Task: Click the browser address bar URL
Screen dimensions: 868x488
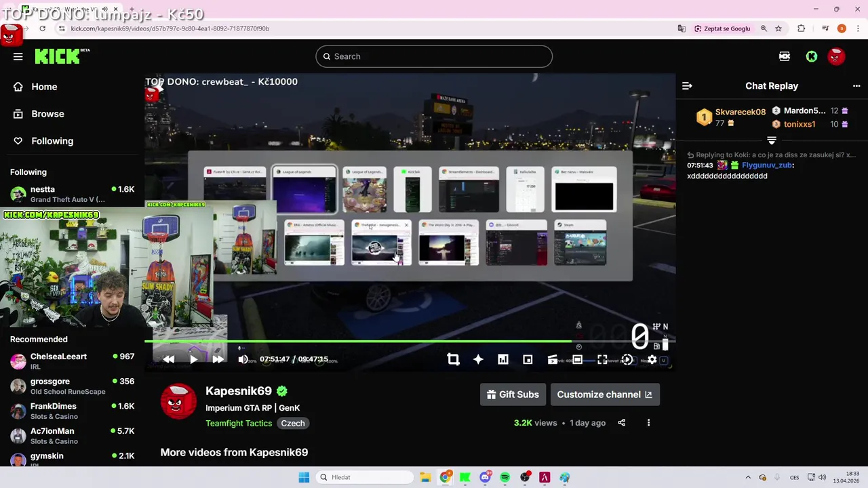Action: (x=170, y=28)
